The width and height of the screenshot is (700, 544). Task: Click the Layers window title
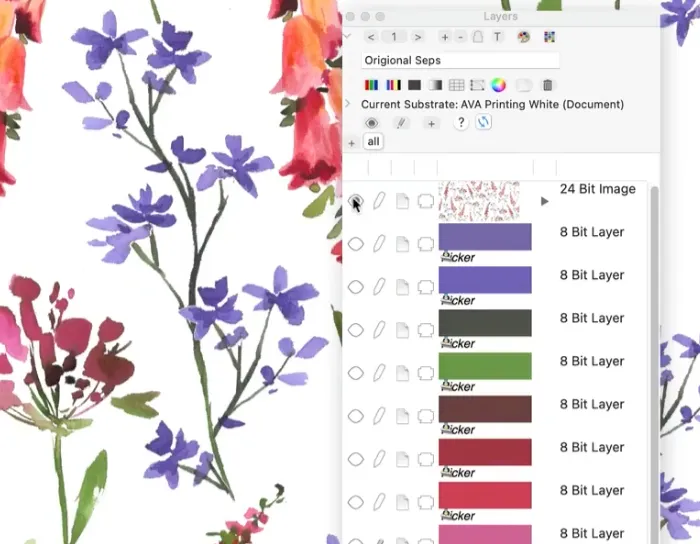500,17
